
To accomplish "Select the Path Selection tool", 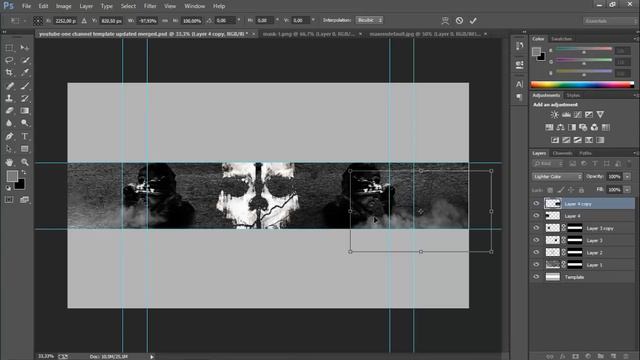I will [9, 149].
